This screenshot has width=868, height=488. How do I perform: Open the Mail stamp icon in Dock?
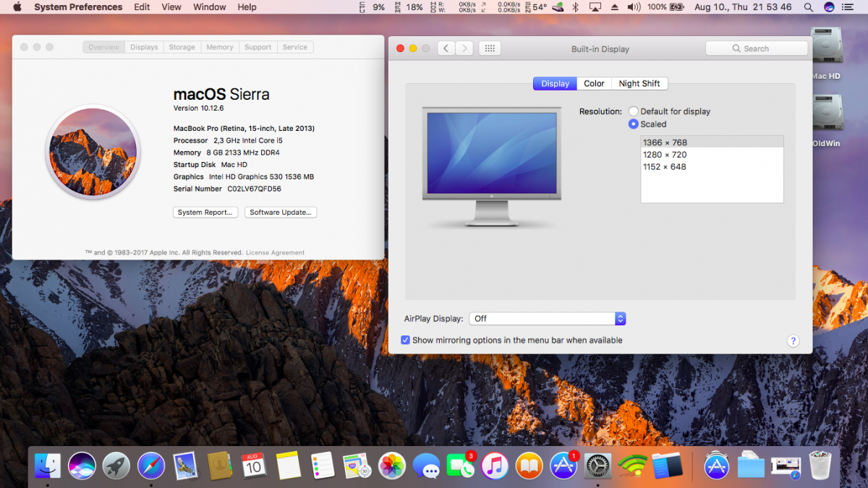[185, 466]
